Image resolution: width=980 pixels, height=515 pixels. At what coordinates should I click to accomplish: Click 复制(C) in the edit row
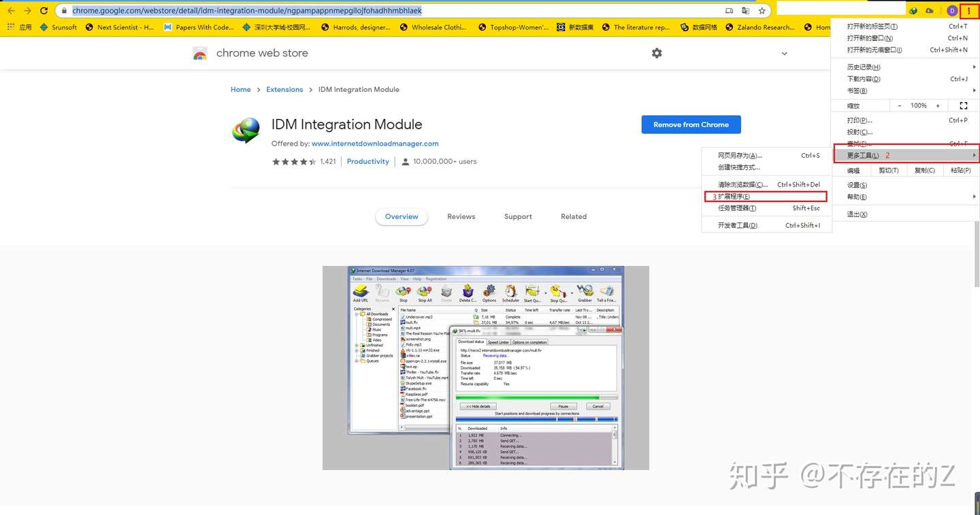click(924, 171)
